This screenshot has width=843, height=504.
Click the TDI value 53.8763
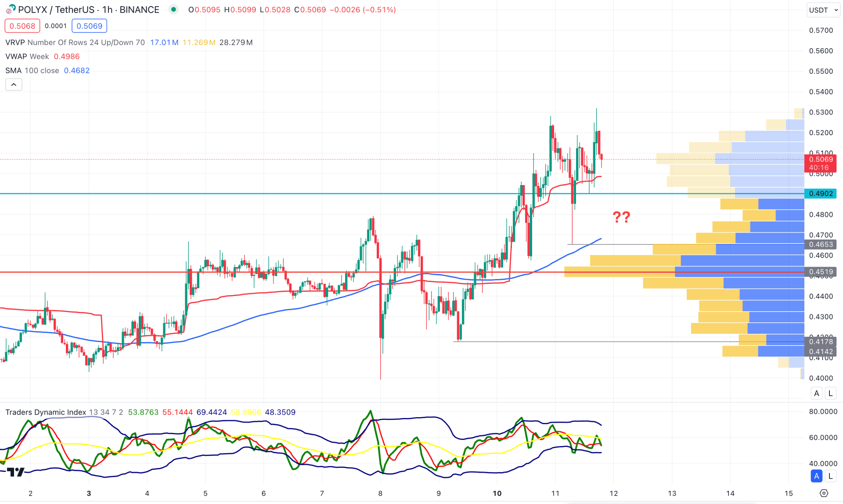[143, 412]
